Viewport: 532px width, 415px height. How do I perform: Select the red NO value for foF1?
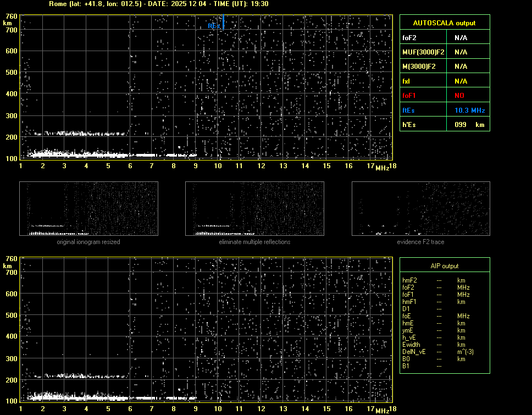point(460,96)
